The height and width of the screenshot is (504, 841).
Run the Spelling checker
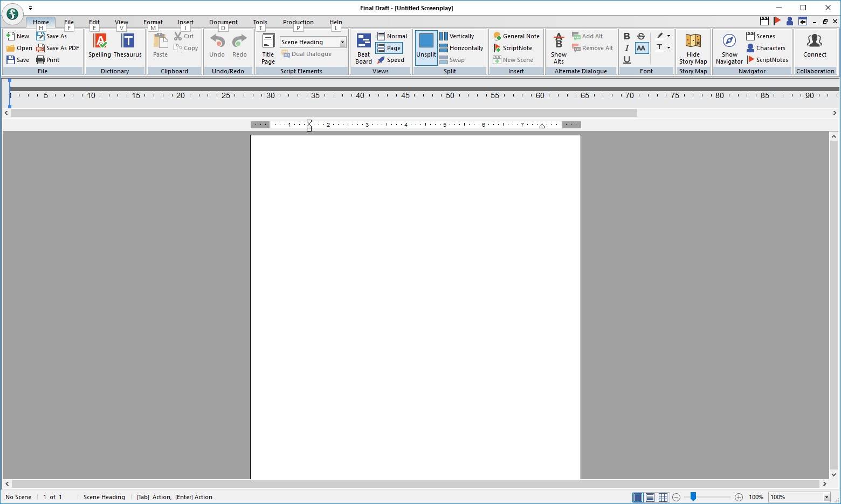point(100,45)
